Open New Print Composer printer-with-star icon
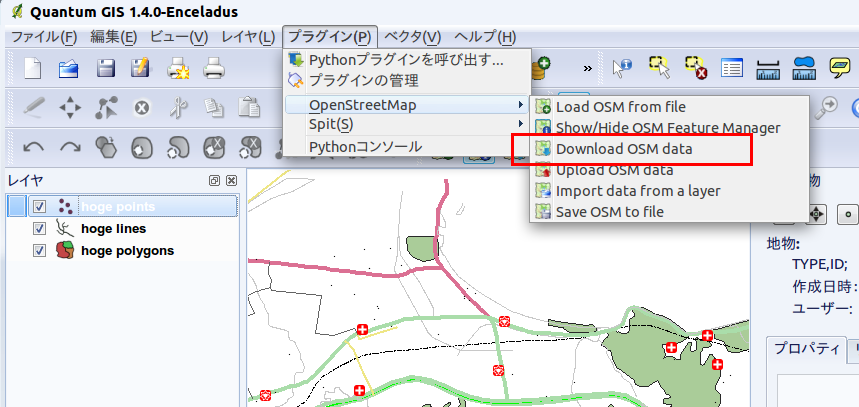 point(178,69)
